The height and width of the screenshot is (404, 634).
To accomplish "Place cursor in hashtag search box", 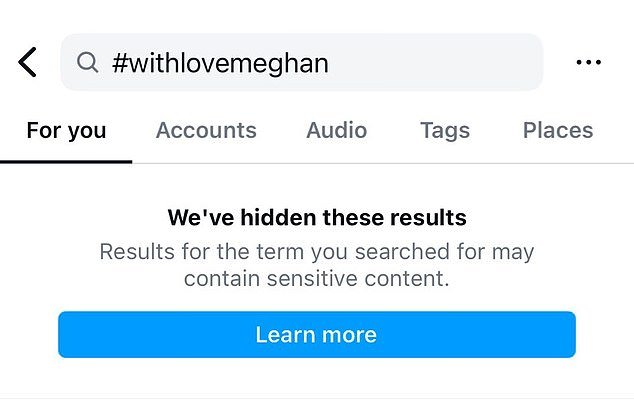I will click(x=302, y=62).
